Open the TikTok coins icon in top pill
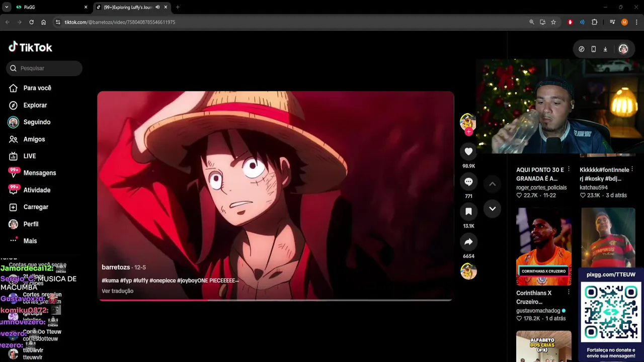This screenshot has height=362, width=644. [x=582, y=49]
